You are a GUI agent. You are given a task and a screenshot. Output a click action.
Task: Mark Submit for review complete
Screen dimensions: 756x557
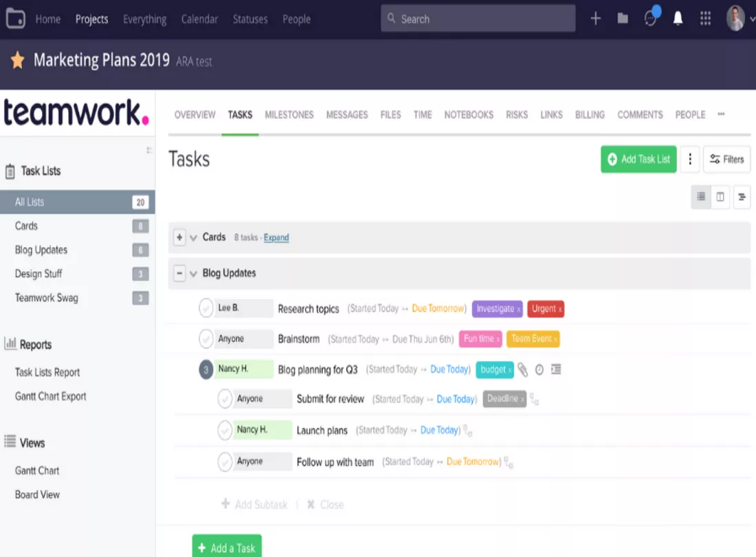point(225,399)
